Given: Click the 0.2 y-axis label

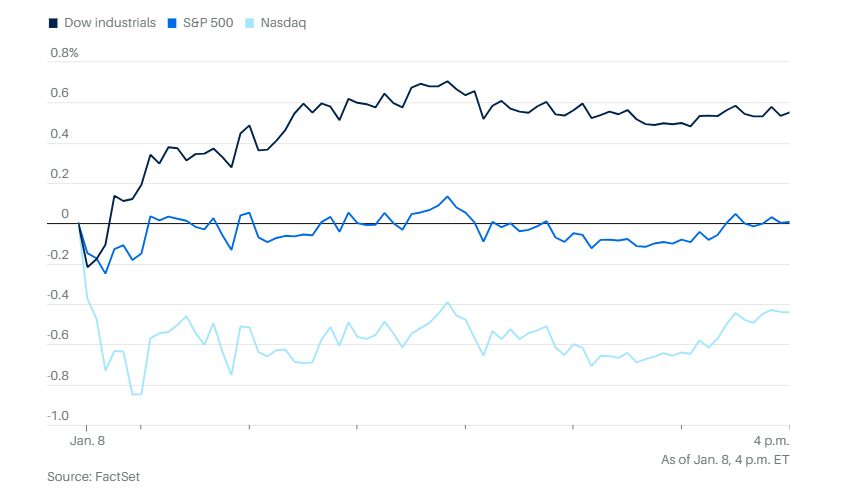Looking at the screenshot, I should (x=59, y=175).
